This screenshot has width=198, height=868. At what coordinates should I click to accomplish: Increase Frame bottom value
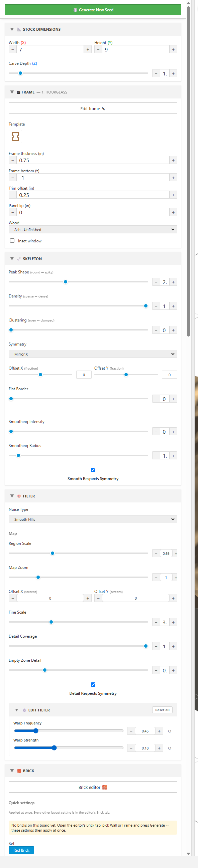[x=173, y=178]
